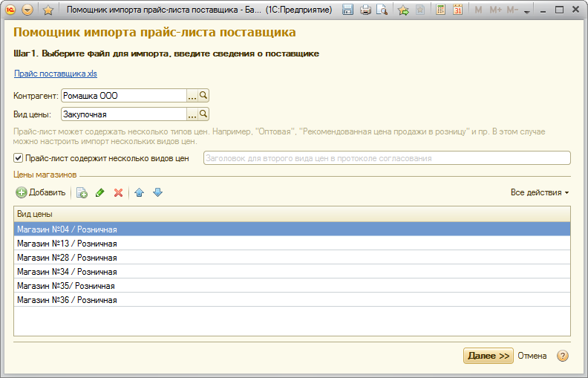Add to favorites using star-plus icon
Viewport: 588px width, 378px height.
pos(403,10)
